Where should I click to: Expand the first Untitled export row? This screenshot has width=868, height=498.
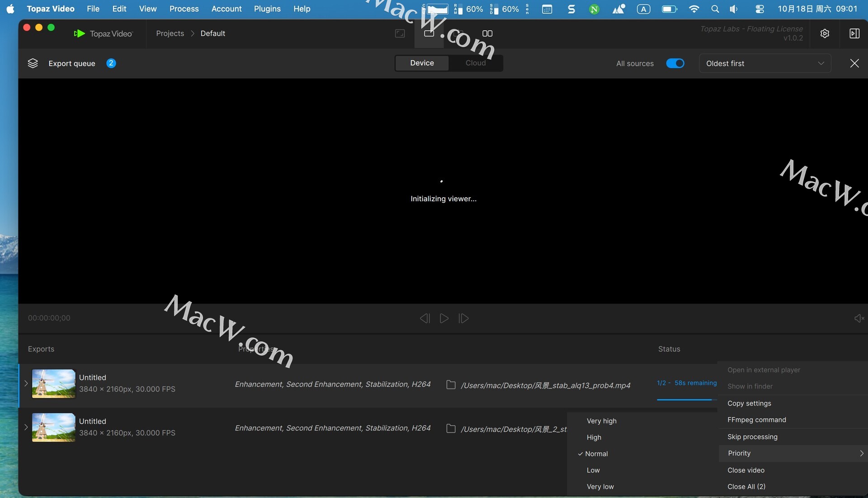click(26, 384)
